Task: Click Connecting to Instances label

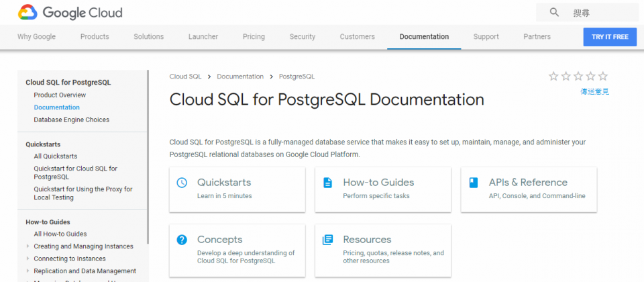Action: (x=70, y=258)
